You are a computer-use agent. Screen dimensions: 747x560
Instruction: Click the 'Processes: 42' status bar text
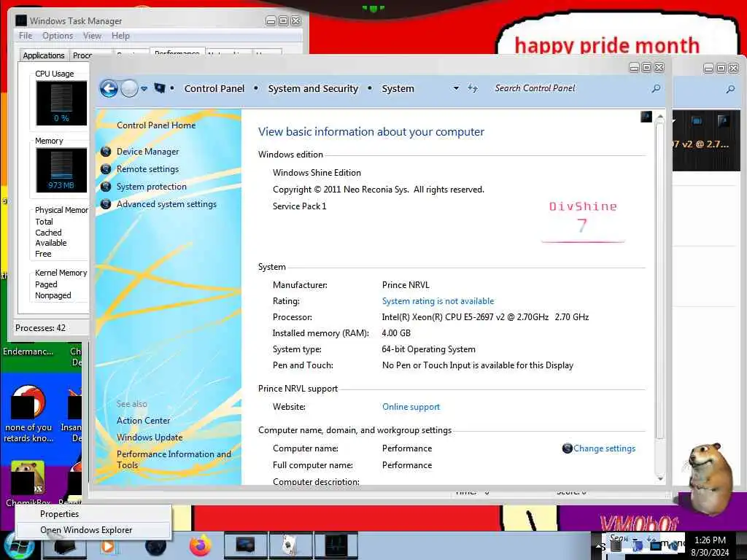click(x=41, y=328)
